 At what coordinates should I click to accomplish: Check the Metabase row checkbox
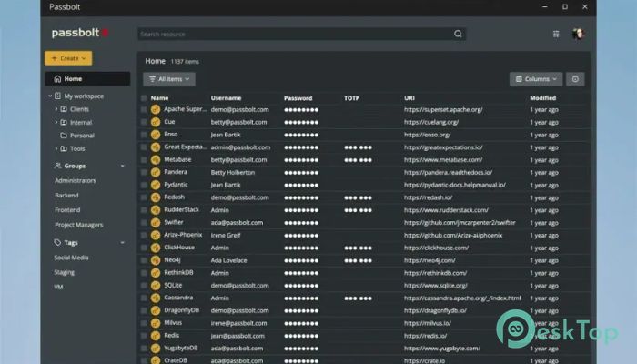tap(144, 160)
